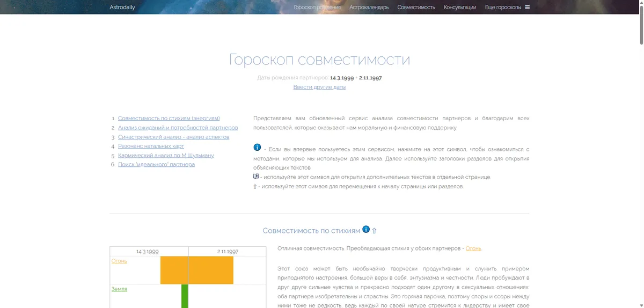Click the Огонь label in the elements chart
The height and width of the screenshot is (308, 644).
119,261
